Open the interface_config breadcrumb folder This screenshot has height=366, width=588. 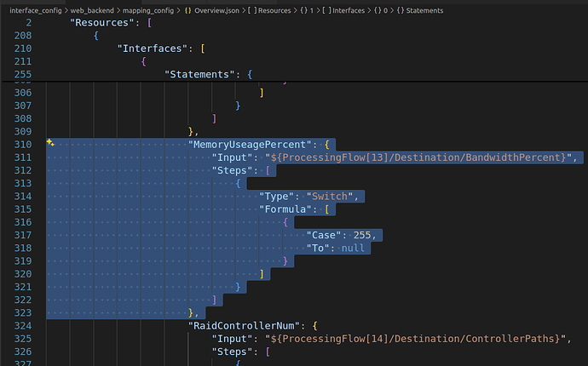pyautogui.click(x=35, y=9)
